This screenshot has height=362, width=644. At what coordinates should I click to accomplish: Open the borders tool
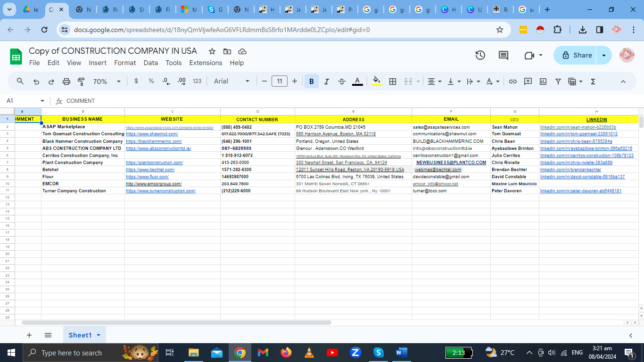tap(393, 81)
